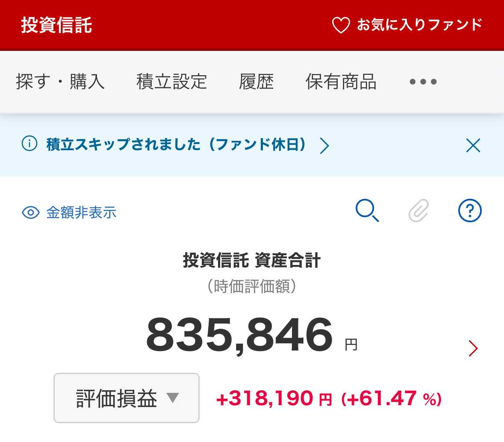Open the 積立設定 tab
This screenshot has width=504, height=442.
point(172,82)
